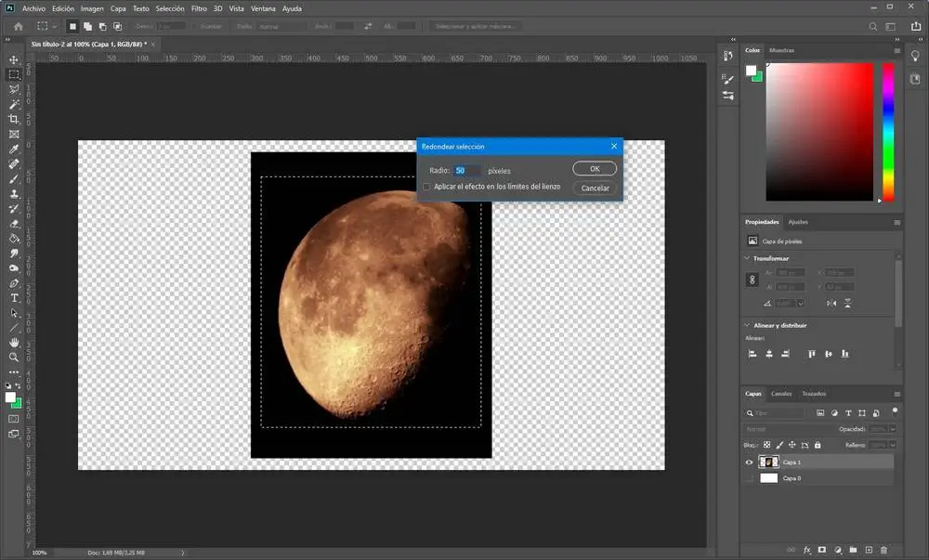The width and height of the screenshot is (929, 560).
Task: Click the rainbow hue slider strip
Action: tap(888, 132)
